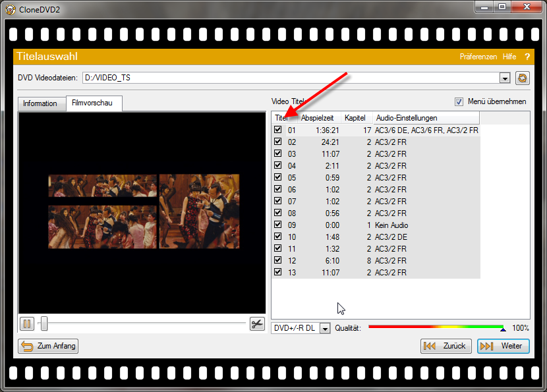The width and height of the screenshot is (547, 392).
Task: Click Weiter button
Action: (503, 346)
